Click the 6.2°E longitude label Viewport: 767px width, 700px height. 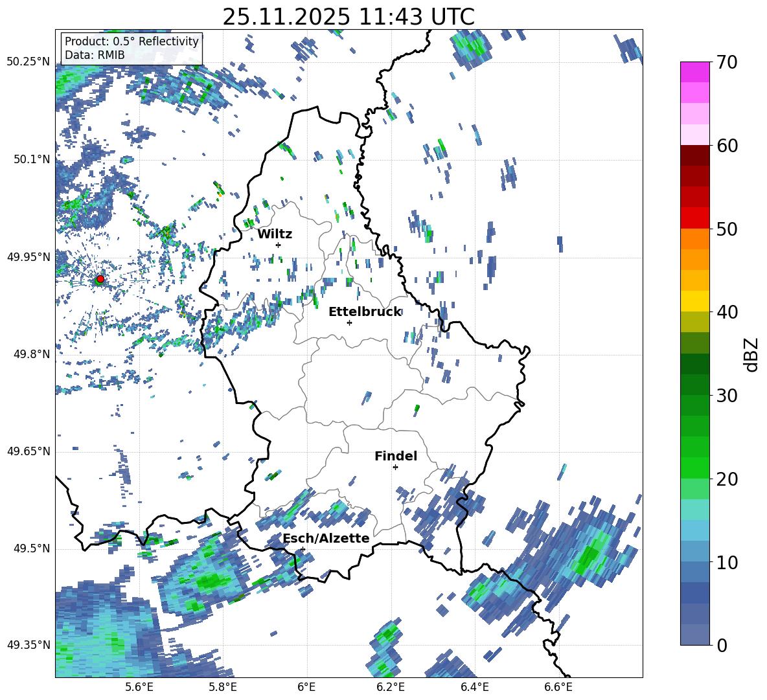(391, 687)
